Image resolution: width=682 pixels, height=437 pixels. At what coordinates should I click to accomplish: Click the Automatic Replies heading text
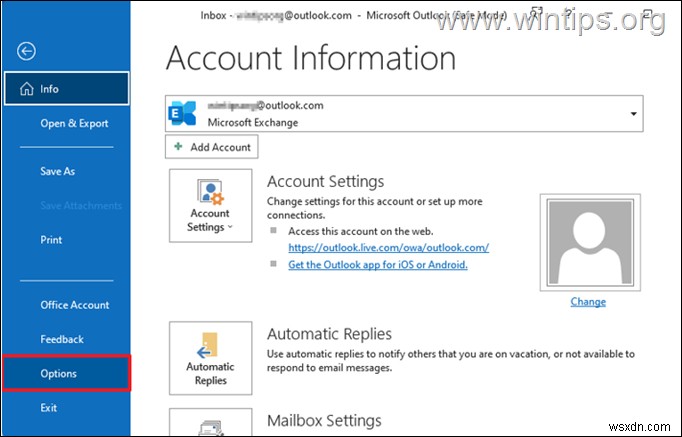coord(329,334)
